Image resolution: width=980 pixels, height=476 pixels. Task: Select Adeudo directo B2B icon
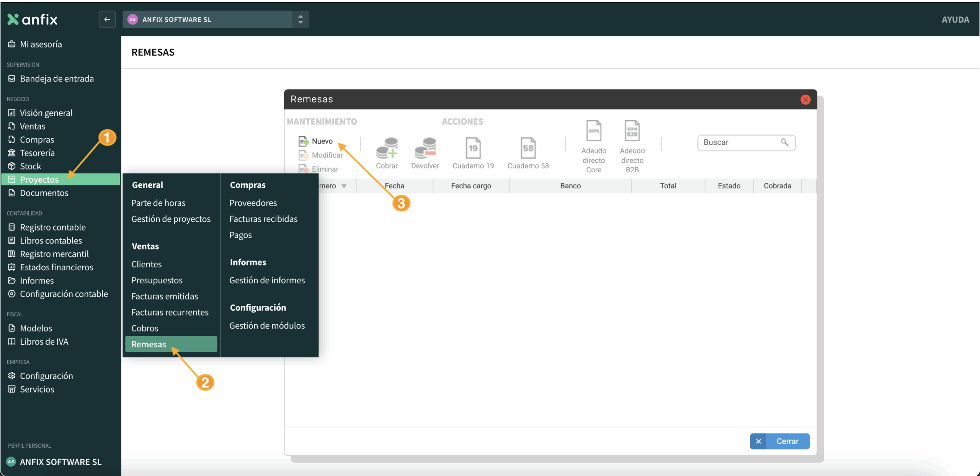(632, 131)
